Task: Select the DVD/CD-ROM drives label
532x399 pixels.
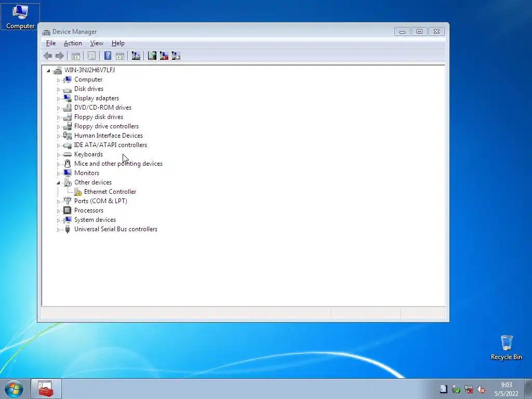Action: pyautogui.click(x=103, y=108)
